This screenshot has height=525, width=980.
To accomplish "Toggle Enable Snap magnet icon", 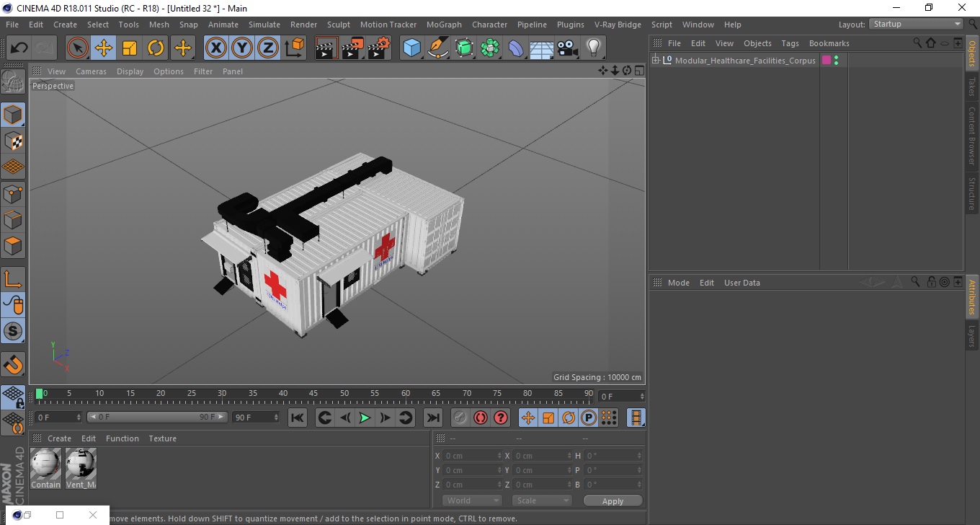I will pyautogui.click(x=13, y=364).
